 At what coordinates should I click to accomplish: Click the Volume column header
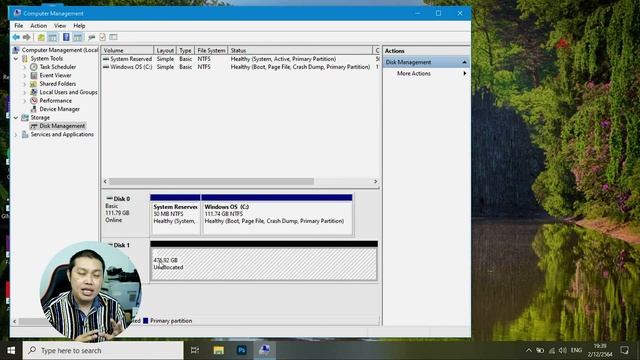click(127, 51)
